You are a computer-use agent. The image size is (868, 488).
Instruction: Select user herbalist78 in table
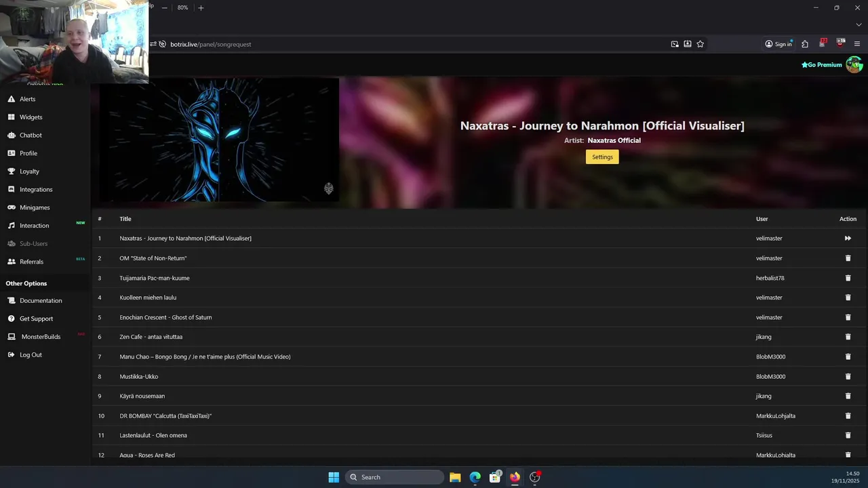coord(770,278)
